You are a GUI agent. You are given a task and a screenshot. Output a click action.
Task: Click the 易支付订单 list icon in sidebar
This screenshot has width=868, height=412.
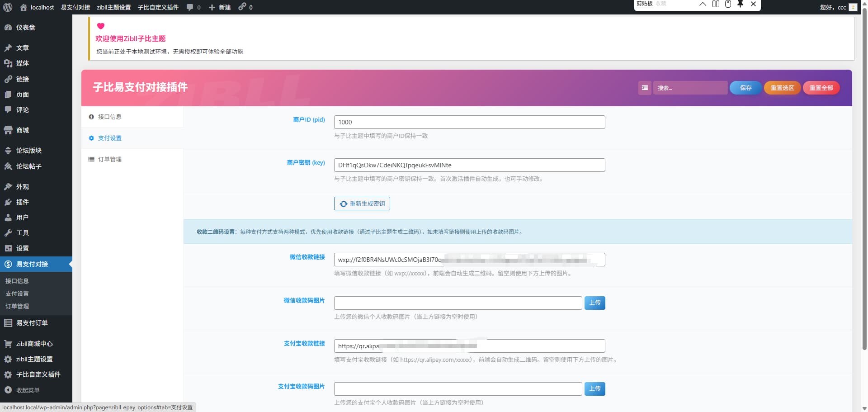pos(8,323)
